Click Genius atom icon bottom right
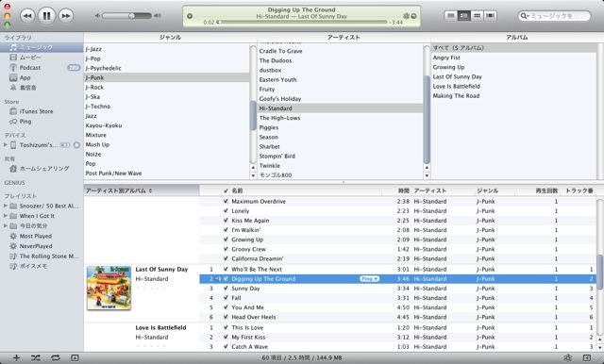The width and height of the screenshot is (604, 364). coord(568,357)
